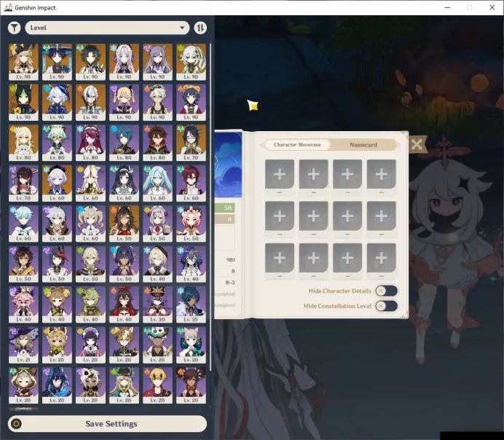Screen dimensions: 504x440
Task: Select Barbara Lv. 60 portrait
Action: 90,224
